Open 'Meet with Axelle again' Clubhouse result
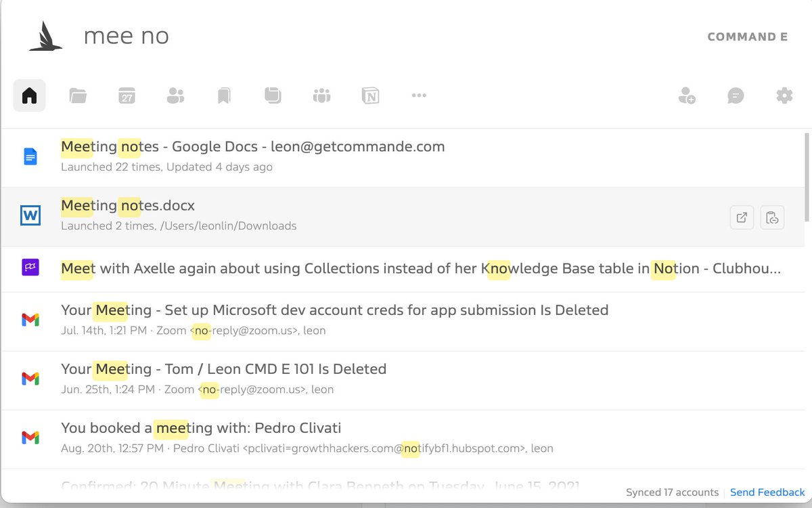The height and width of the screenshot is (508, 812). [403, 269]
